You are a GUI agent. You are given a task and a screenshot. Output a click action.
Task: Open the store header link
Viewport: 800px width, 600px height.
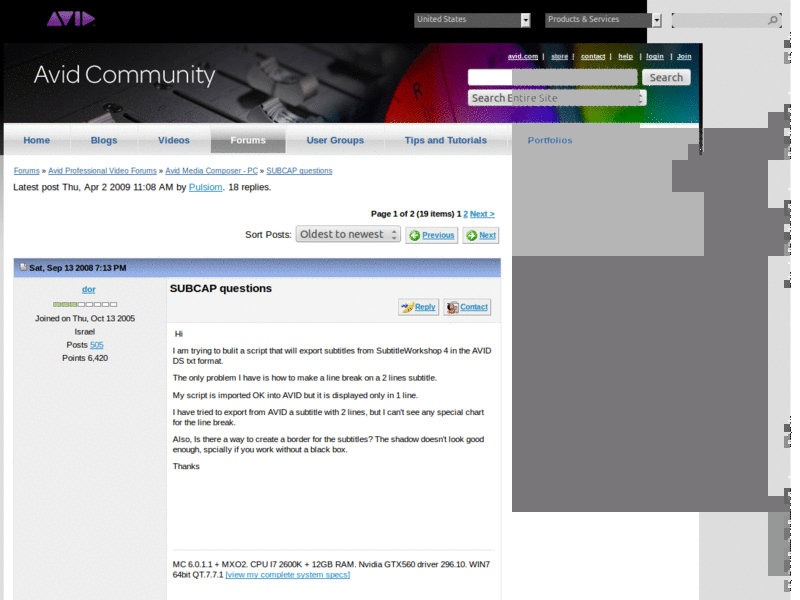coord(559,56)
